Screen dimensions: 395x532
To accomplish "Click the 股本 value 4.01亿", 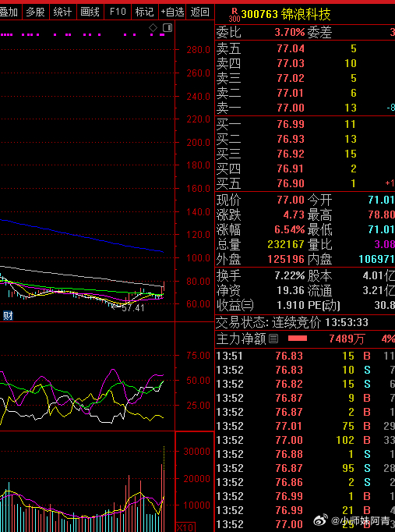I will [x=379, y=275].
